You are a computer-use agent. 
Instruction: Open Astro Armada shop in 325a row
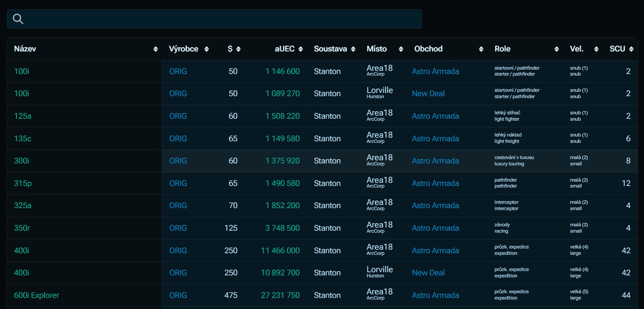(435, 205)
